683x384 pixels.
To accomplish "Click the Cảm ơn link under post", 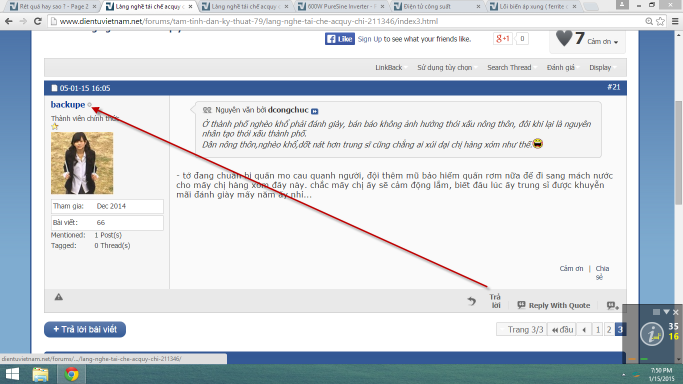I will (x=571, y=269).
